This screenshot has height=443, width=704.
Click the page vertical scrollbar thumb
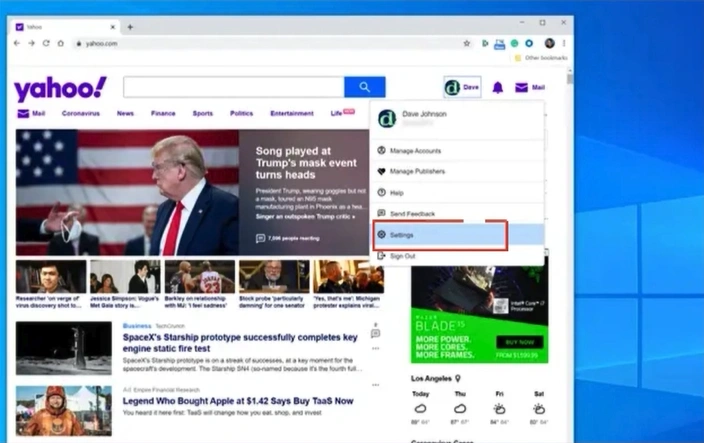point(570,79)
